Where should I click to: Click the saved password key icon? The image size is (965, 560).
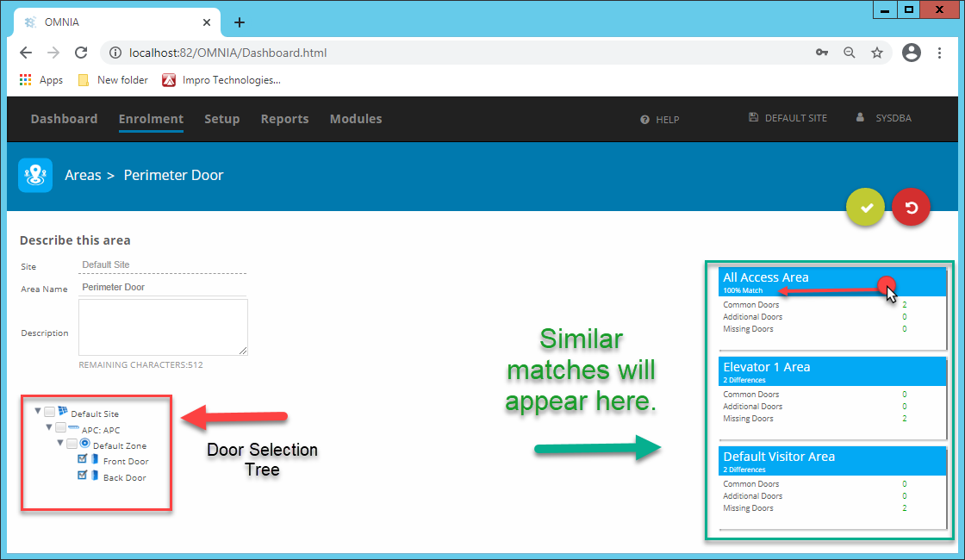(x=822, y=53)
